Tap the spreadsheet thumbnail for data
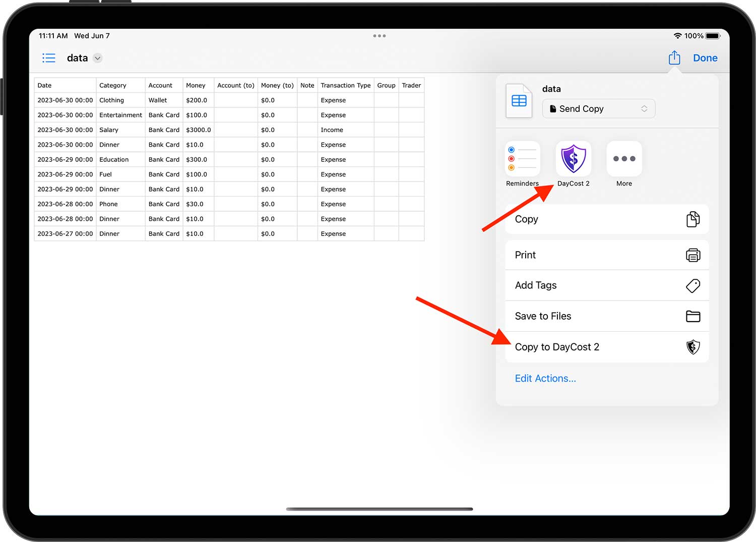 pos(519,100)
